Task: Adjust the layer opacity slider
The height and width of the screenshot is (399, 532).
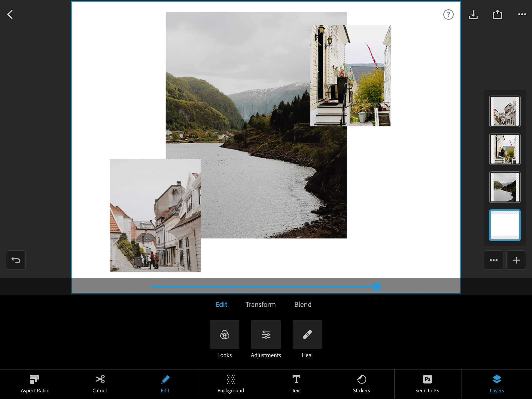Action: tap(377, 286)
